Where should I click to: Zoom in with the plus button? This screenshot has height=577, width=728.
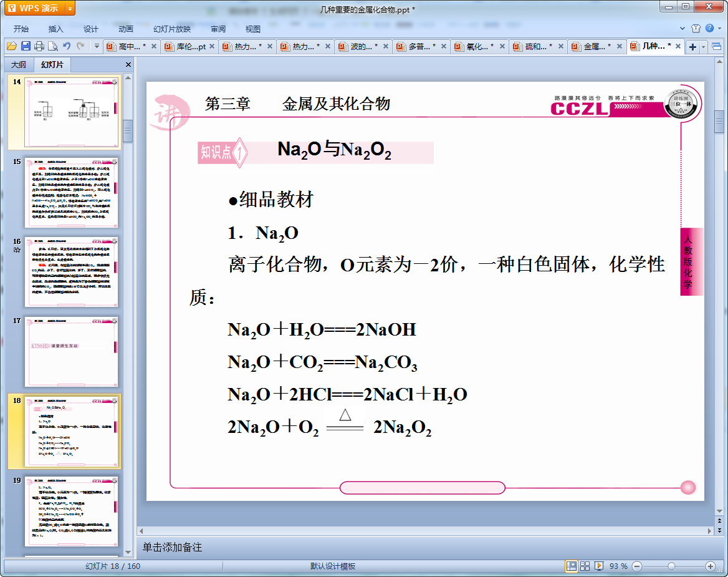pos(711,566)
